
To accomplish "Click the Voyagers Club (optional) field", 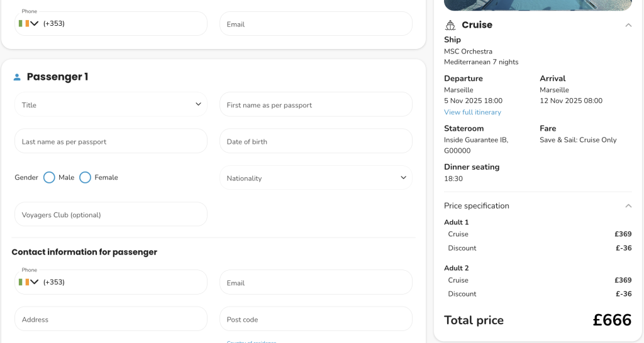I will (111, 214).
